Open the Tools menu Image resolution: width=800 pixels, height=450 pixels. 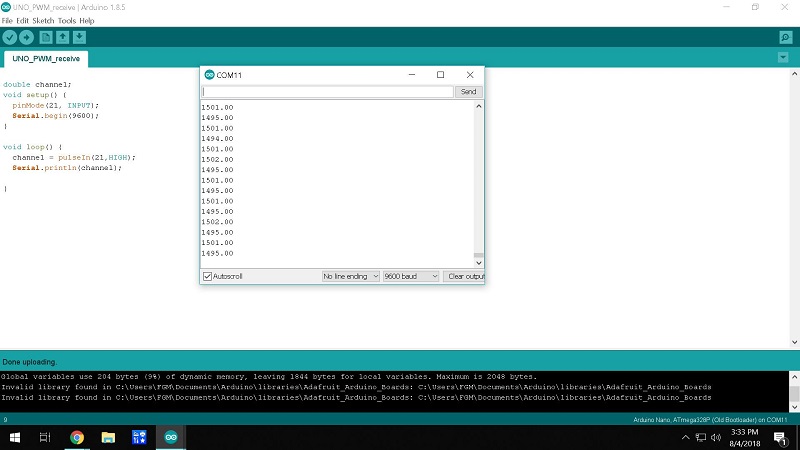pyautogui.click(x=67, y=20)
